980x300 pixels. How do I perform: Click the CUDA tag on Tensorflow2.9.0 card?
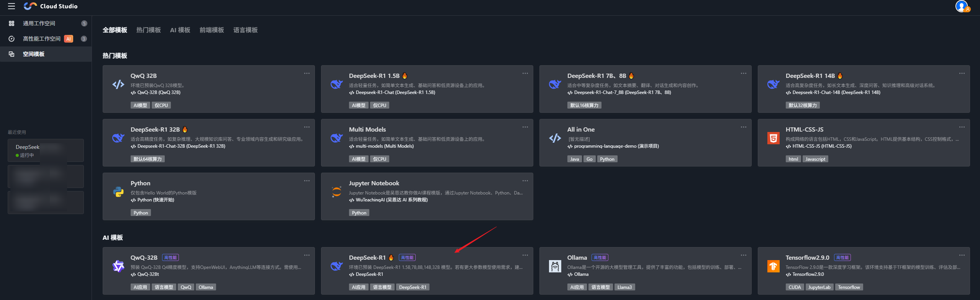tap(795, 287)
